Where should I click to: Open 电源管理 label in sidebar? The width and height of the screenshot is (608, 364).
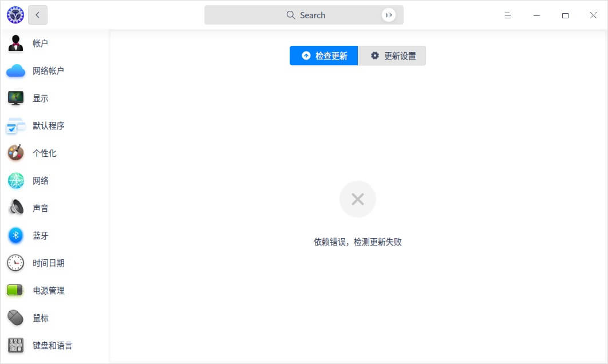click(x=49, y=291)
